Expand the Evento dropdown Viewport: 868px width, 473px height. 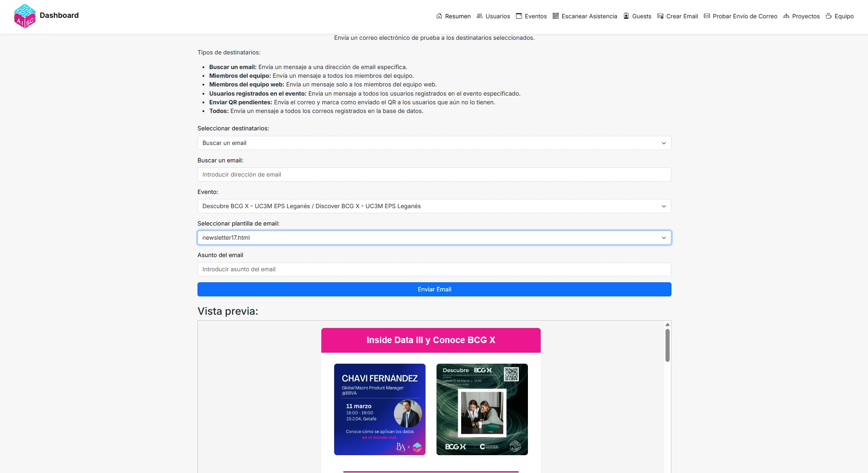434,206
